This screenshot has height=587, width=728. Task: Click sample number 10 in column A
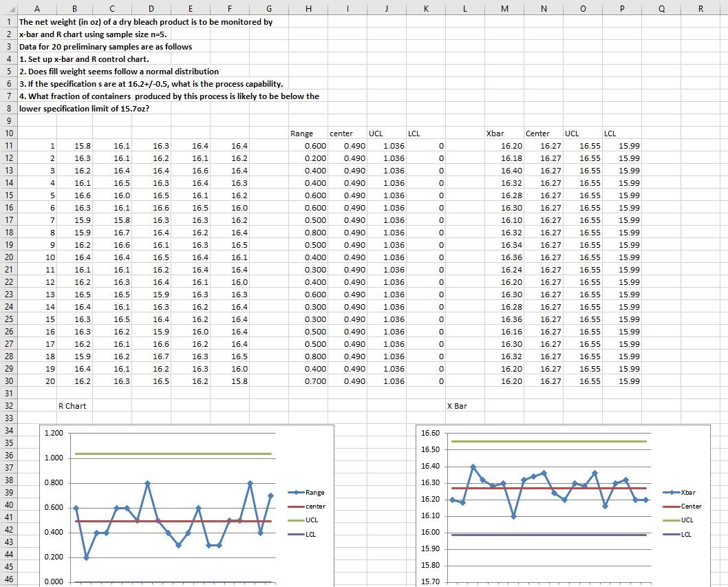(37, 257)
